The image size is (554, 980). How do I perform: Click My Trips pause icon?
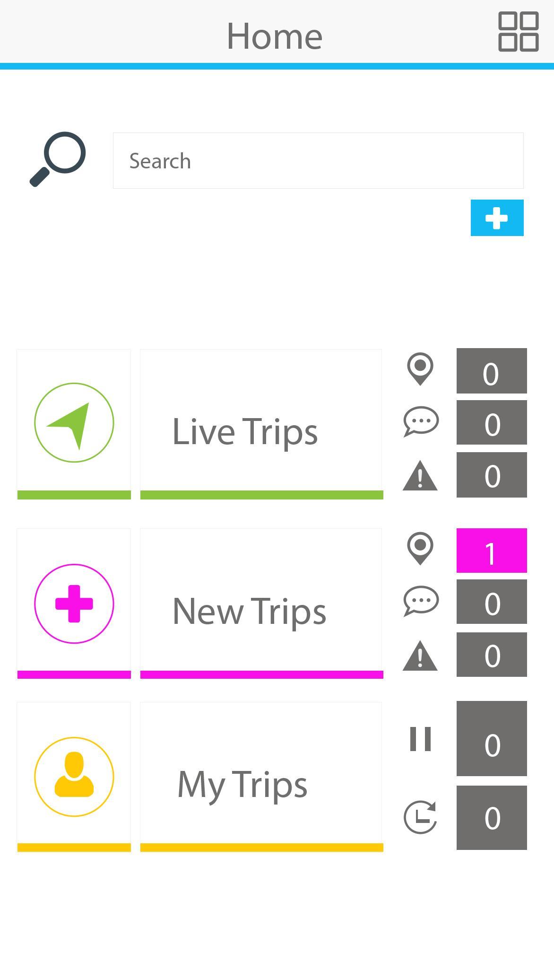(420, 739)
